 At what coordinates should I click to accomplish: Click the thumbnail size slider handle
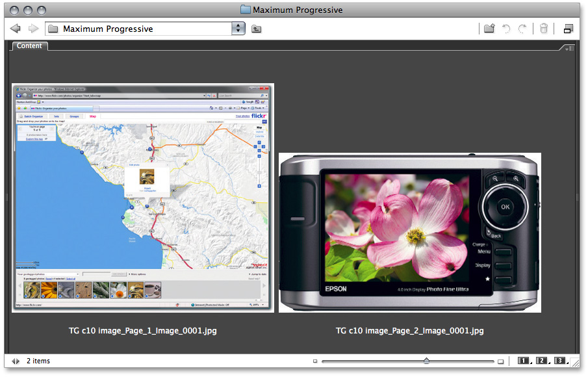click(426, 361)
